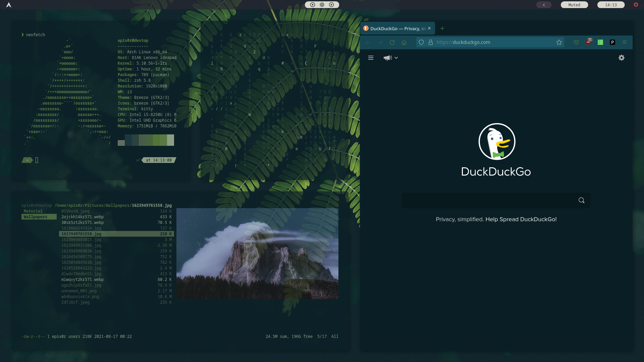The width and height of the screenshot is (644, 362).
Task: Open the DuckDuckGo page hamburger menu
Action: [x=371, y=58]
